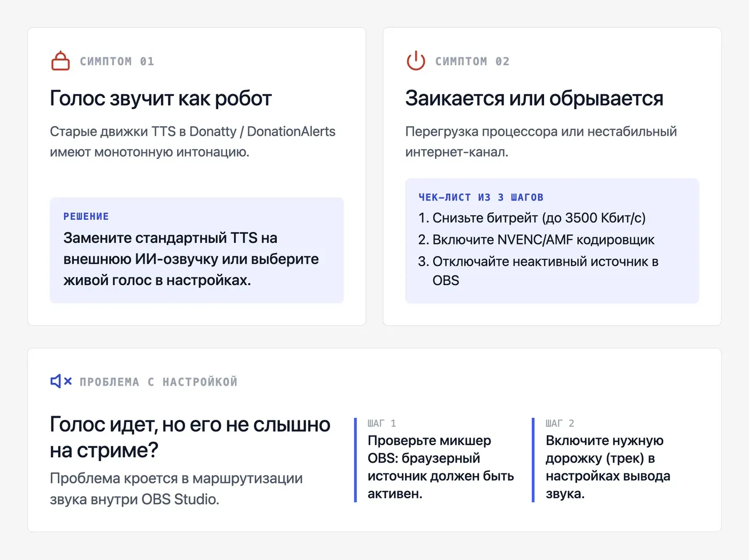Click the label 'ШАГ 2'
The width and height of the screenshot is (749, 560).
[560, 424]
